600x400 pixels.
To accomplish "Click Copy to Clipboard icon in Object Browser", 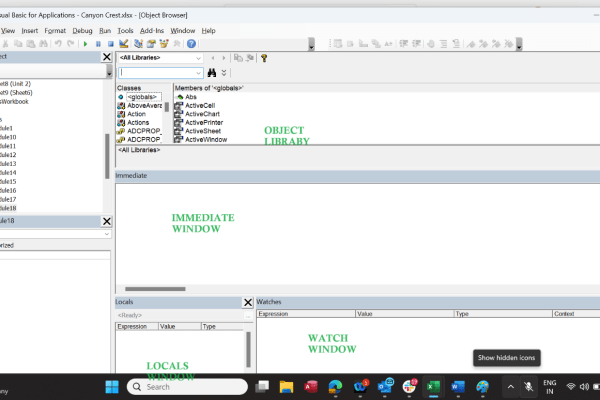I will [238, 58].
